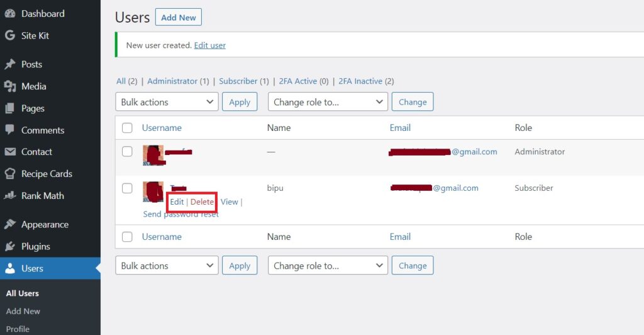Open Dashboard menu item

[43, 14]
